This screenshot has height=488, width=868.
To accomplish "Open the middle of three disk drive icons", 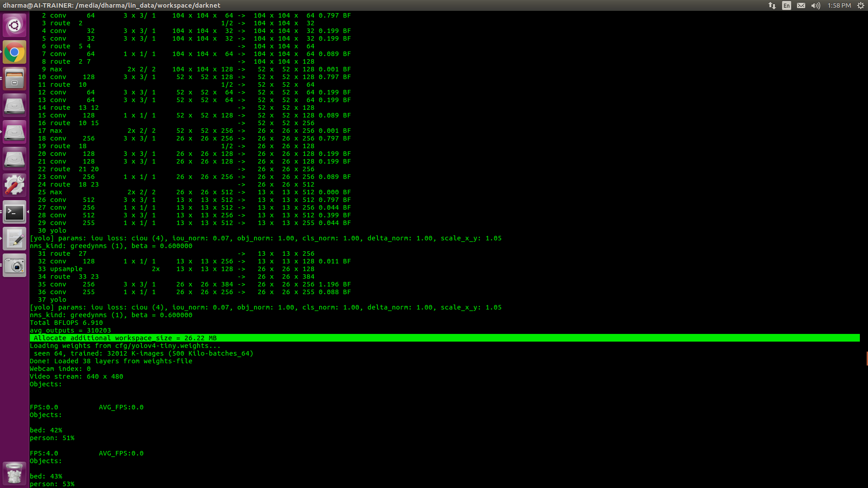I will click(14, 132).
